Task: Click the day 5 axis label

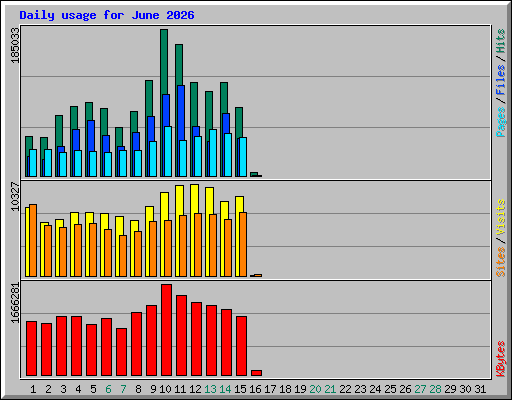Action: tap(93, 389)
